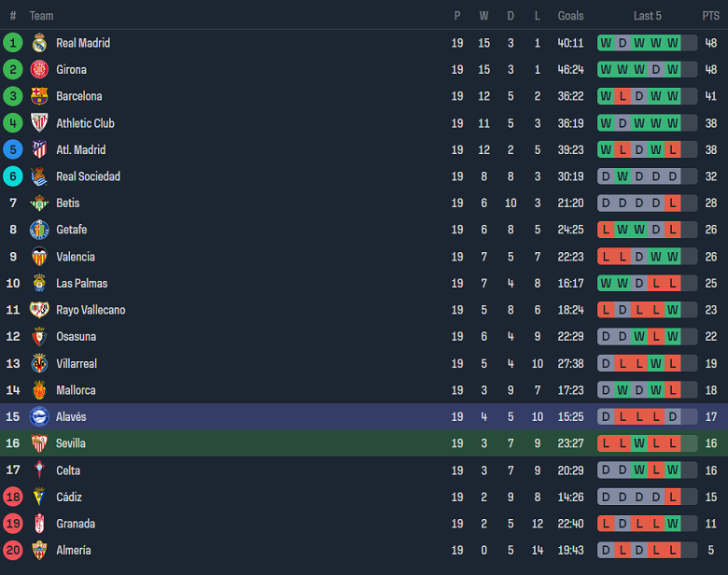Open the Rayo Vallecano team link
This screenshot has height=575, width=728.
point(91,310)
